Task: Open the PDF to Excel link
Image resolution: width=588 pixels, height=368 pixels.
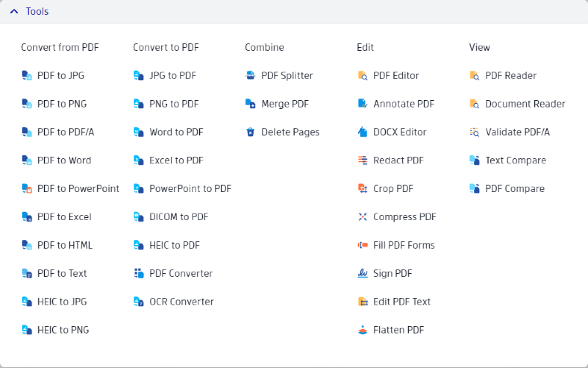Action: (64, 217)
